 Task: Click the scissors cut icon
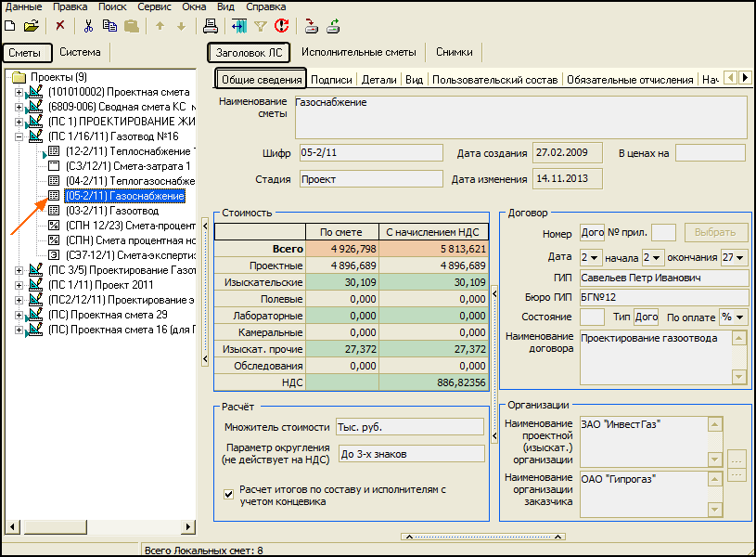(89, 26)
